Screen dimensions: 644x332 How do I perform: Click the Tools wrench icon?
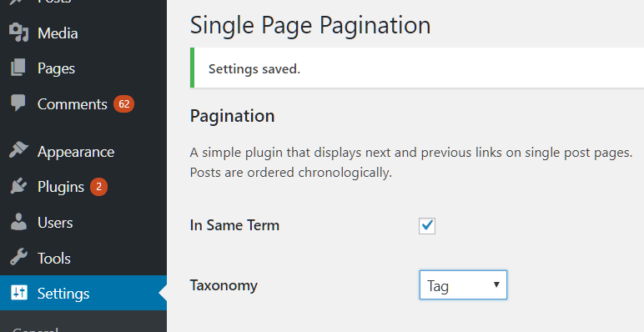pos(18,258)
